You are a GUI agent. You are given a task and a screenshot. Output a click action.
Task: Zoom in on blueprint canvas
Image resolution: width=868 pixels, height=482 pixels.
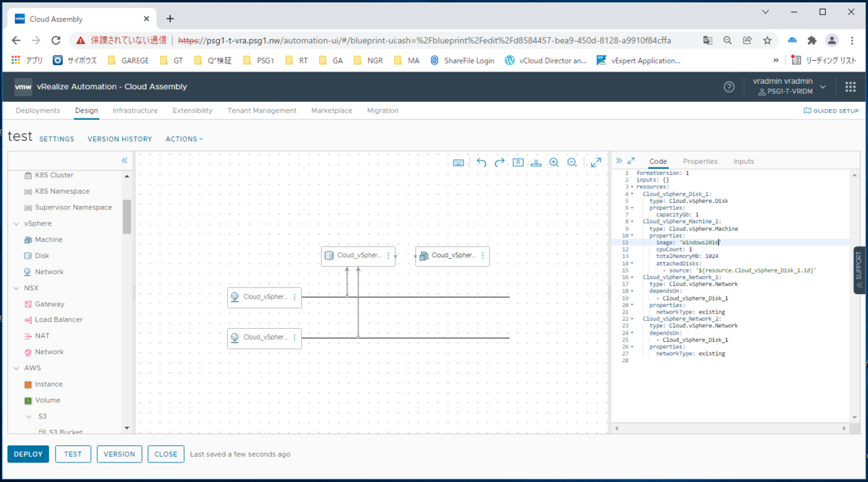[554, 163]
